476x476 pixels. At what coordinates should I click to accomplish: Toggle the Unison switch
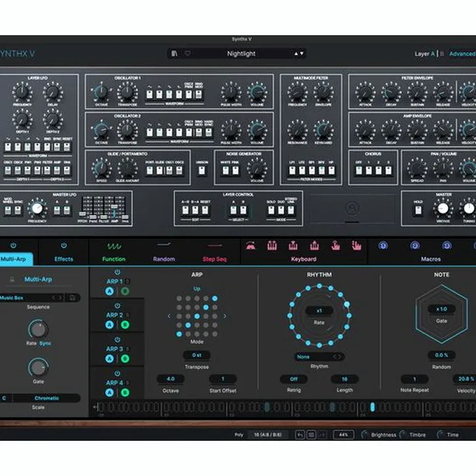pyautogui.click(x=202, y=171)
